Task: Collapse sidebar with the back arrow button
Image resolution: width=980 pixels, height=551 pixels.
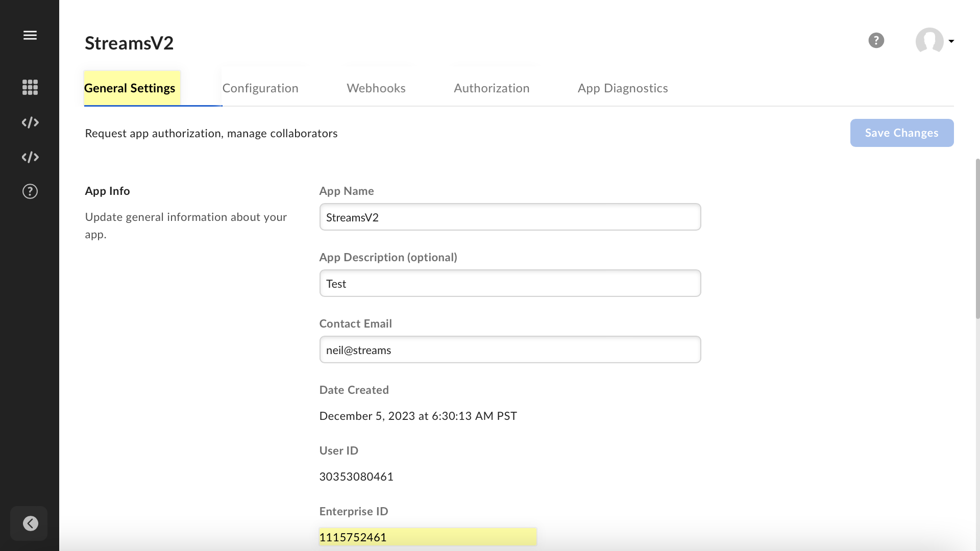Action: click(30, 523)
